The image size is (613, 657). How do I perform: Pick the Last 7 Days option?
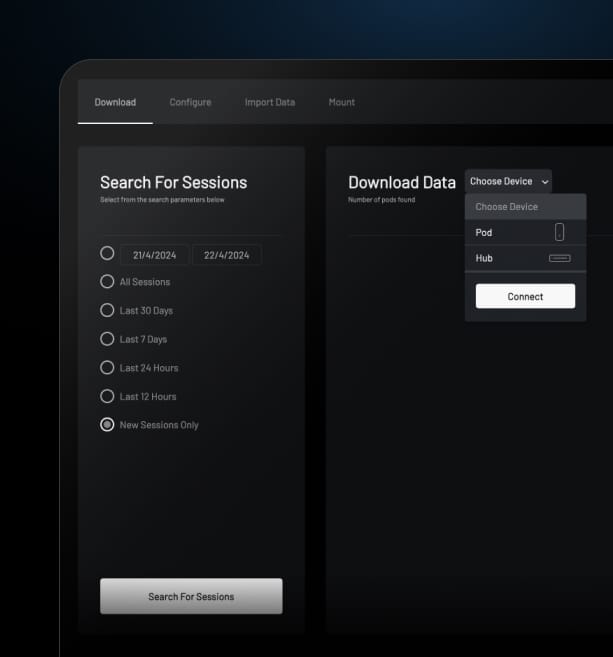pyautogui.click(x=107, y=339)
